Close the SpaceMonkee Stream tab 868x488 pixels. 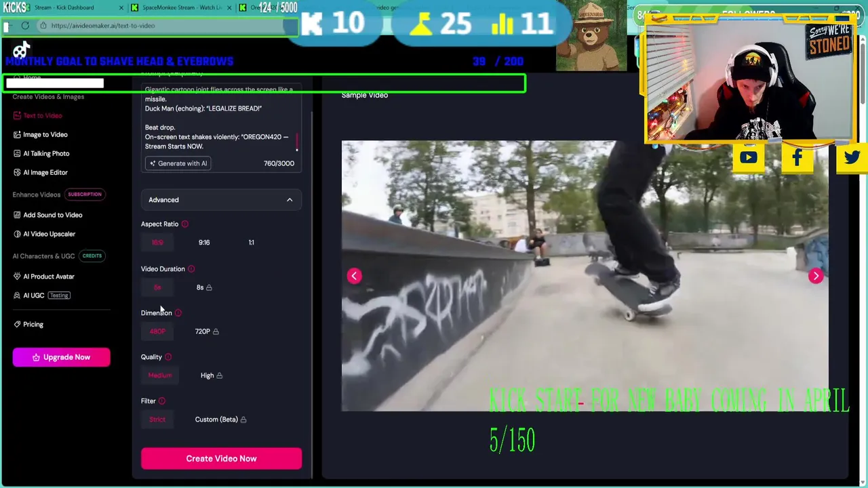[x=229, y=7]
